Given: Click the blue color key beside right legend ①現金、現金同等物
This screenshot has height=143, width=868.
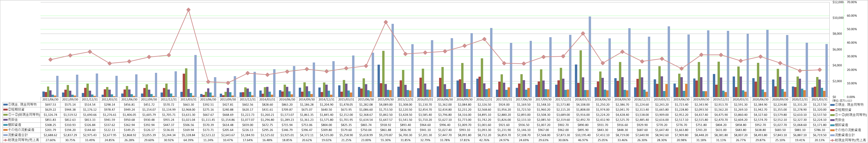Looking at the screenshot, I should (833, 105).
